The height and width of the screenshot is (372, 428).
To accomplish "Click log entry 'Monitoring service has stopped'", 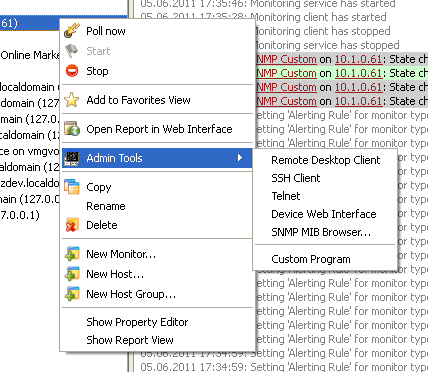I will [x=326, y=45].
